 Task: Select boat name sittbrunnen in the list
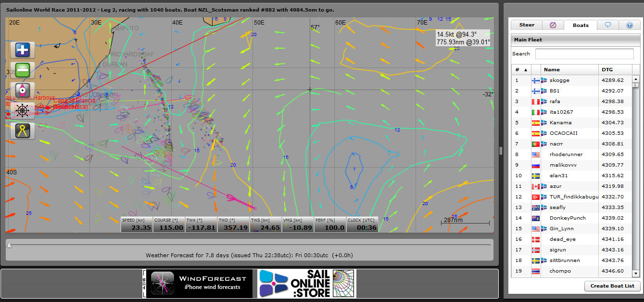tap(565, 261)
